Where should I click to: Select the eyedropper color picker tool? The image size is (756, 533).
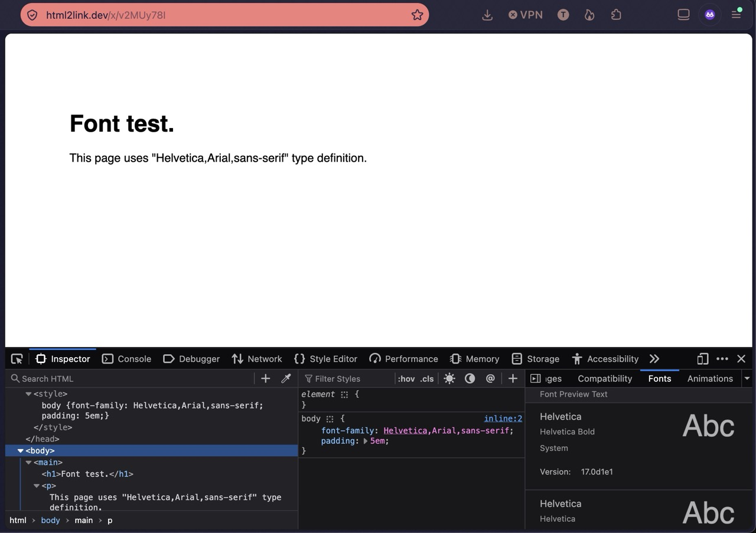pos(286,378)
